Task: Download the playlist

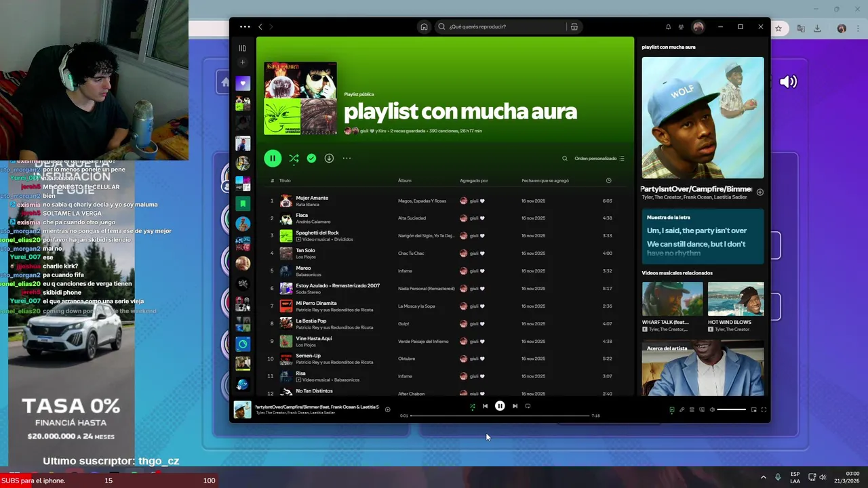Action: click(329, 159)
